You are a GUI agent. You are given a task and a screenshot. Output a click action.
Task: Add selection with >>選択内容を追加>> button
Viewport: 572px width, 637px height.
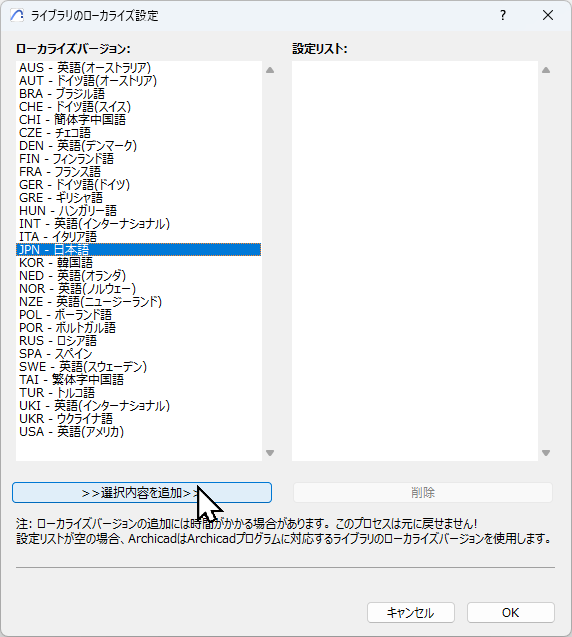(x=142, y=492)
